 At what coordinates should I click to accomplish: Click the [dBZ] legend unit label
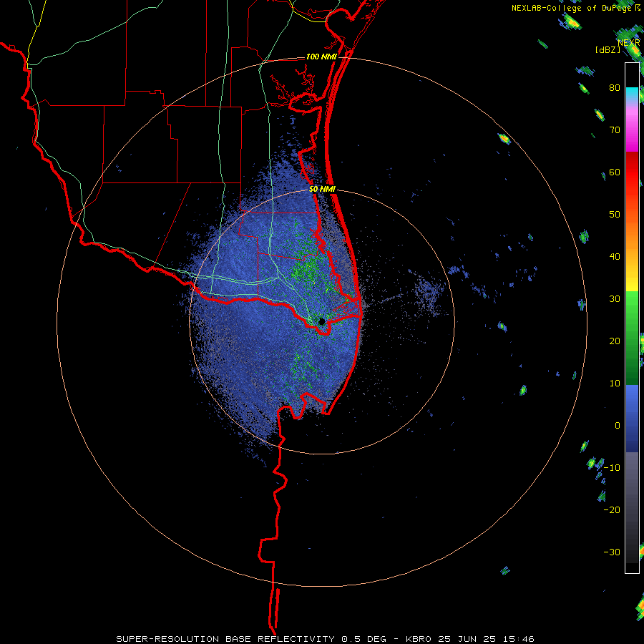(x=608, y=49)
